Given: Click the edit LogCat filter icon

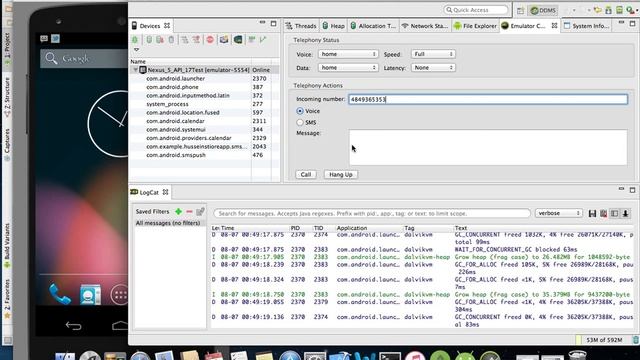Looking at the screenshot, I should [x=200, y=211].
